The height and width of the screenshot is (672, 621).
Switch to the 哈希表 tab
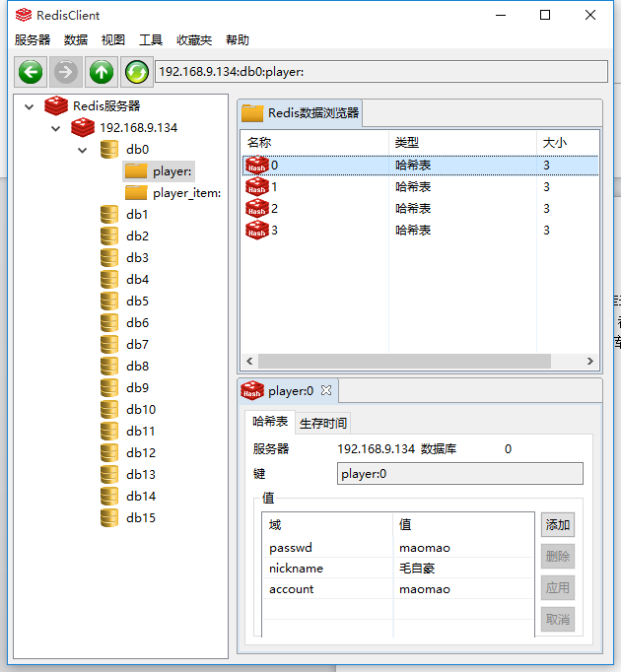coord(270,422)
